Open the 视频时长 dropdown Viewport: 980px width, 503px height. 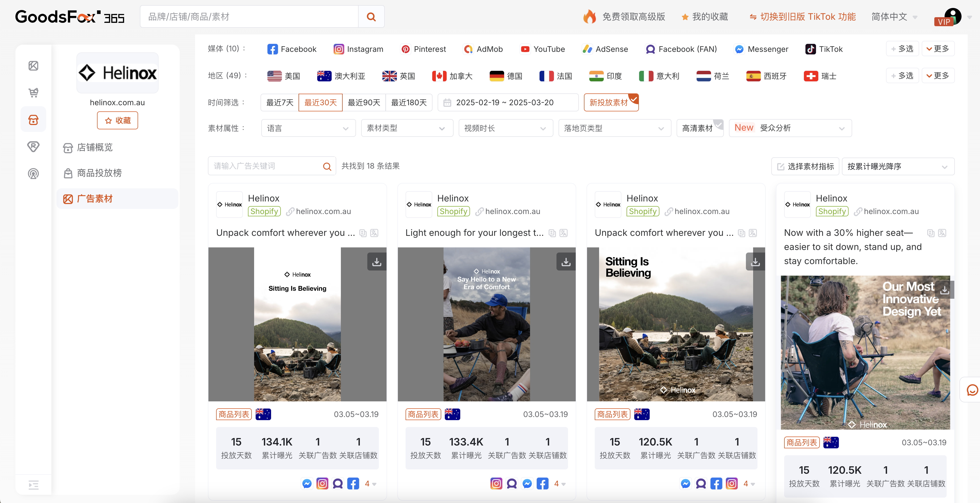[x=506, y=128]
